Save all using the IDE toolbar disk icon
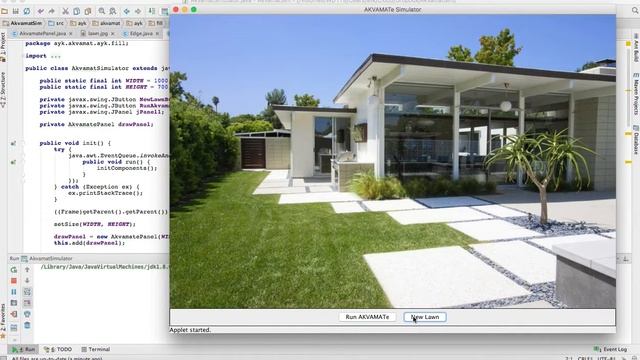Viewport: 640px width, 360px height. tap(16, 11)
